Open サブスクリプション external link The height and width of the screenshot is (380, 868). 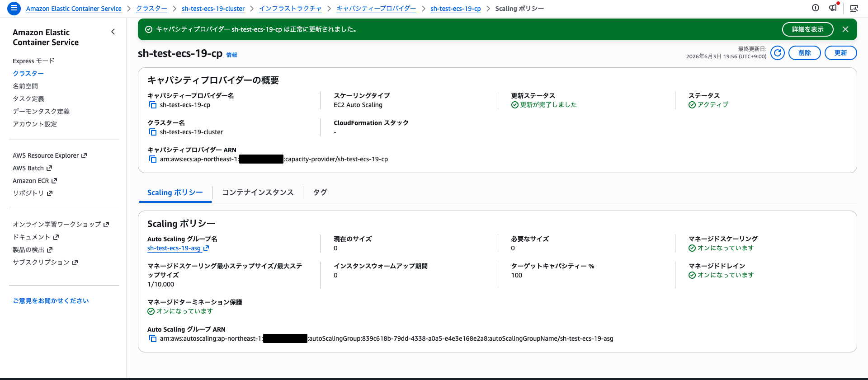pos(45,262)
